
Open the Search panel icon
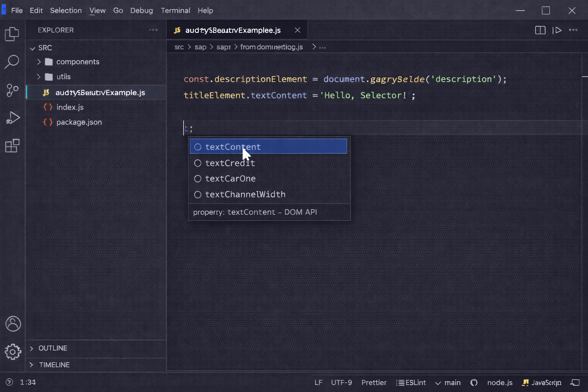click(13, 61)
